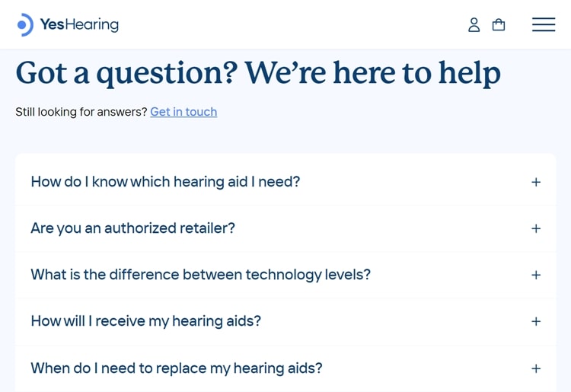Screen dimensions: 571x392
Task: Click plus icon next to technology levels question
Action: (536, 275)
